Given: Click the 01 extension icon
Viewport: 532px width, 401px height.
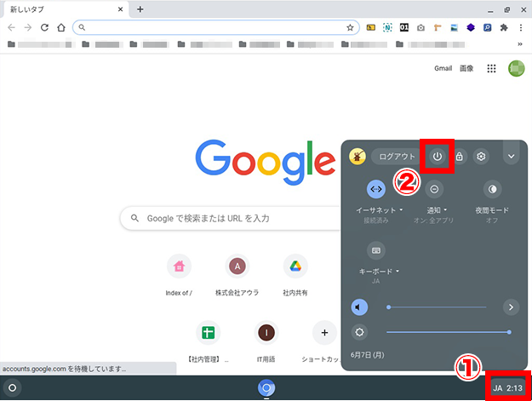Looking at the screenshot, I should coord(404,27).
